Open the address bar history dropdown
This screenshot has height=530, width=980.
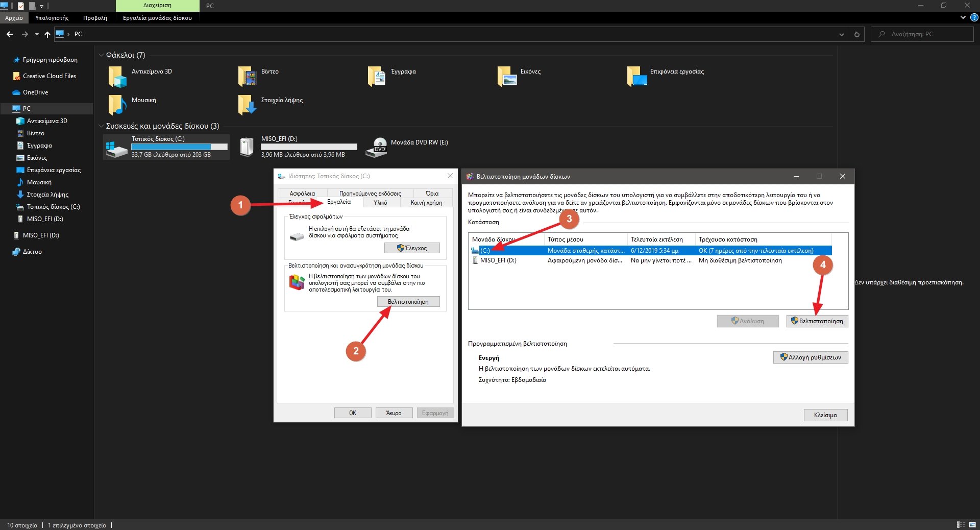[841, 34]
